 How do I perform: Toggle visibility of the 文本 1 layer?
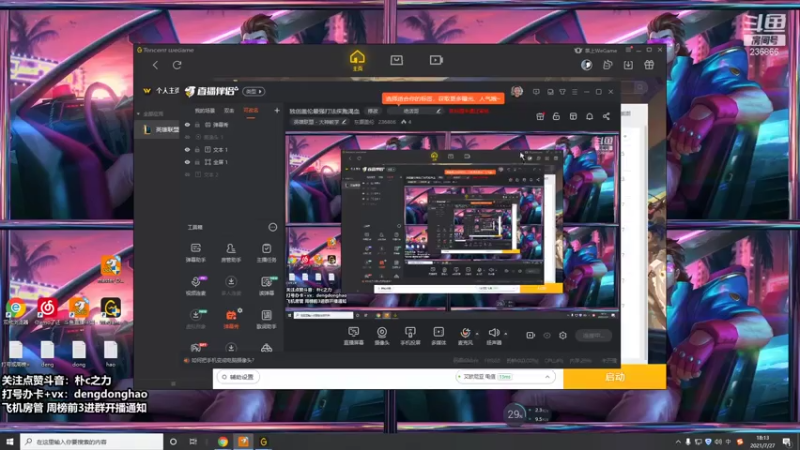click(187, 149)
